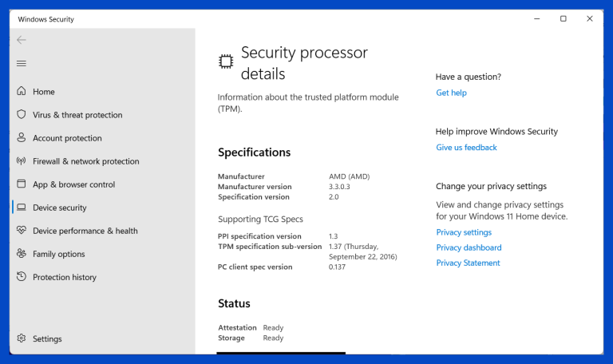613x364 pixels.
Task: Click the Attestation Ready status
Action: point(273,327)
